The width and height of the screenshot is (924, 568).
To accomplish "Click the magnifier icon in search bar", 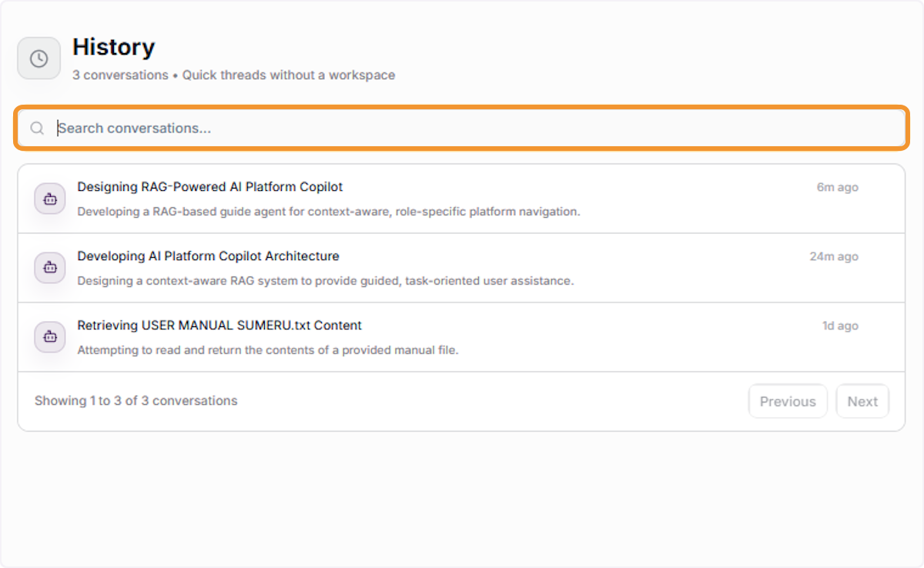I will coord(36,129).
